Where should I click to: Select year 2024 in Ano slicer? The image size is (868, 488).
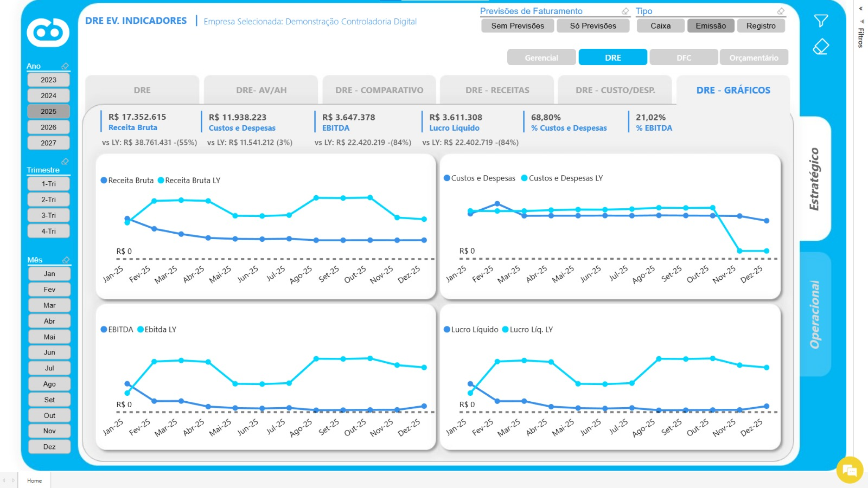click(48, 95)
